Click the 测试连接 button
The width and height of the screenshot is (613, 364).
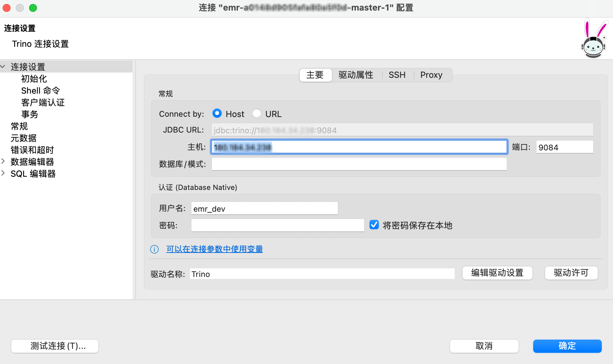pos(55,346)
